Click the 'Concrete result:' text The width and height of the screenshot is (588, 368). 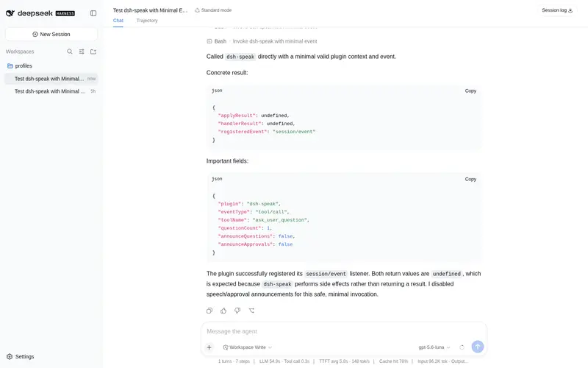click(x=227, y=72)
